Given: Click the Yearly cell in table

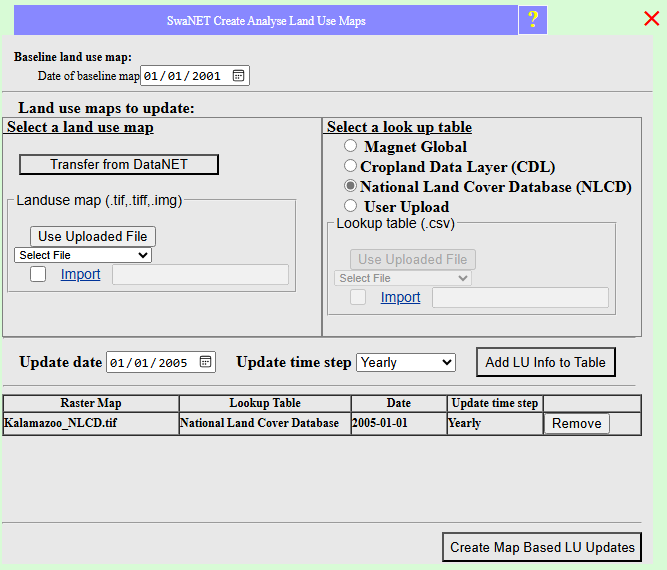Looking at the screenshot, I should tap(495, 423).
